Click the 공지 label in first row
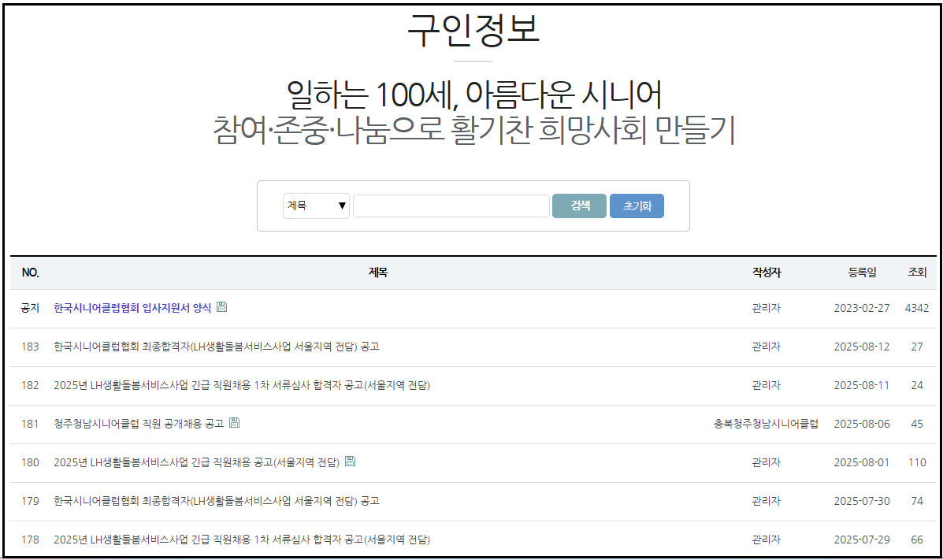This screenshot has width=943, height=560. (x=30, y=308)
